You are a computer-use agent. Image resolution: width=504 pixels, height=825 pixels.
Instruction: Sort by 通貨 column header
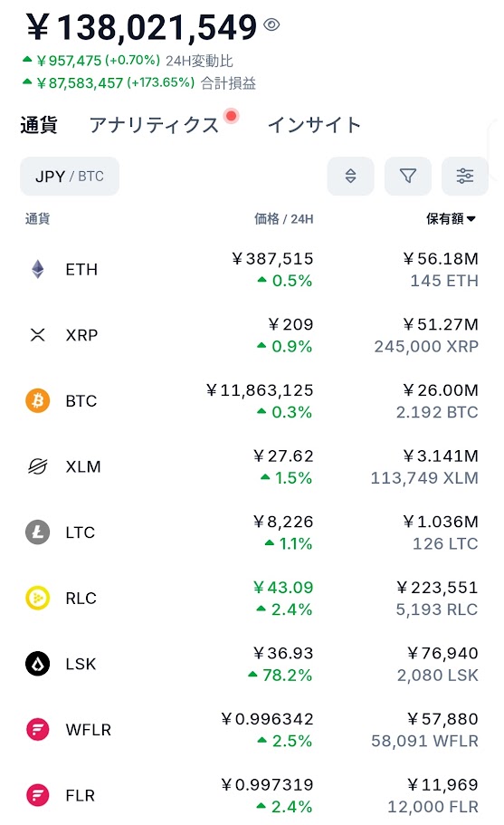37,218
